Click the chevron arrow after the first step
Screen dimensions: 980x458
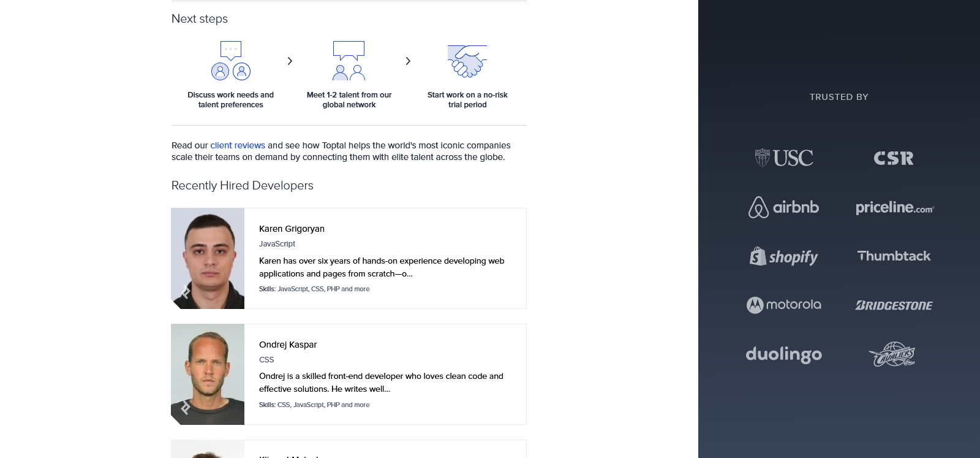290,61
